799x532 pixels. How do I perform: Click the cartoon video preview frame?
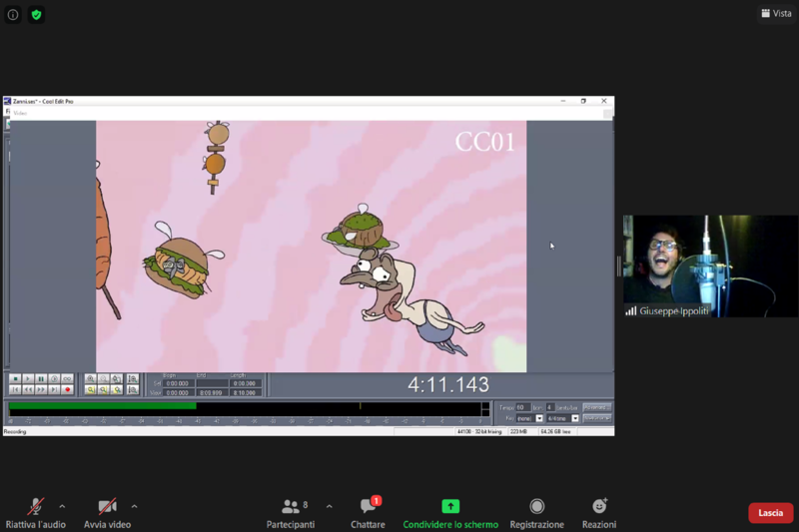tap(311, 247)
